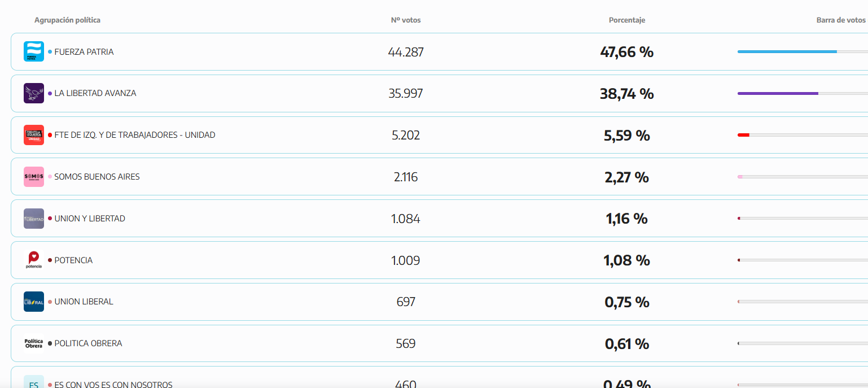Select SOMOS BUENOS AIRES party name
The width and height of the screenshot is (868, 388).
coord(97,177)
